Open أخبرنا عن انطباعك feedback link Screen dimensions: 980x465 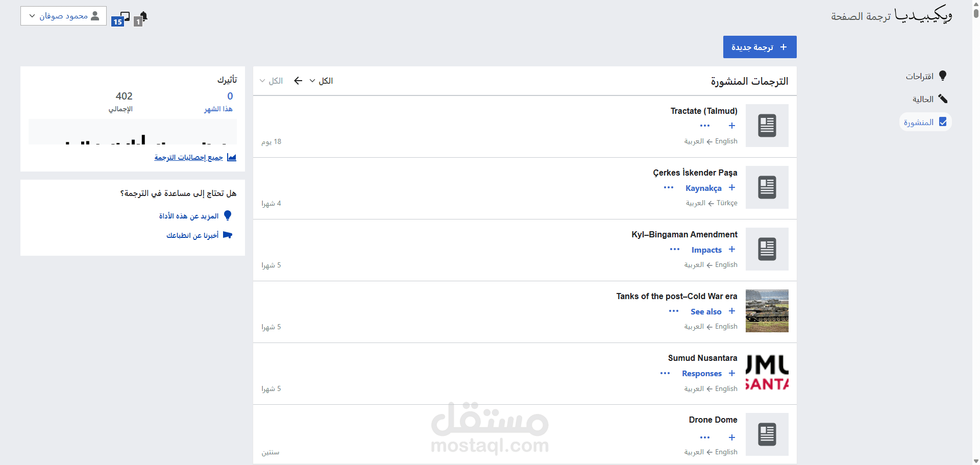coord(192,235)
